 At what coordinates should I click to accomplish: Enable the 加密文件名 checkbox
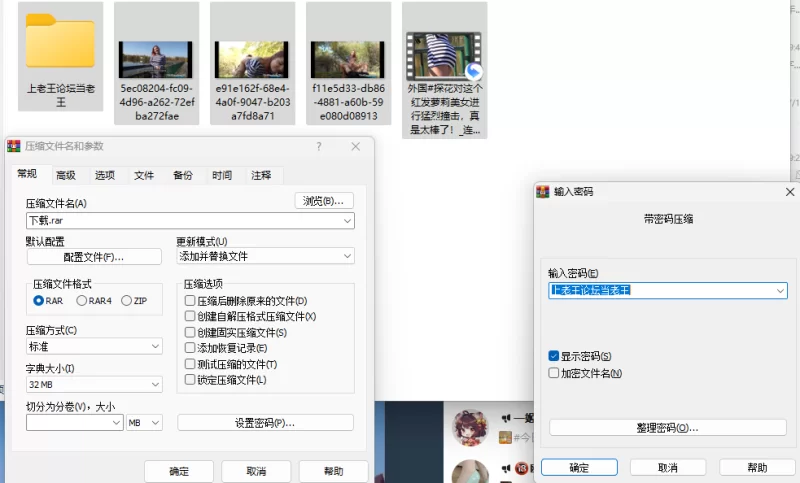(554, 373)
